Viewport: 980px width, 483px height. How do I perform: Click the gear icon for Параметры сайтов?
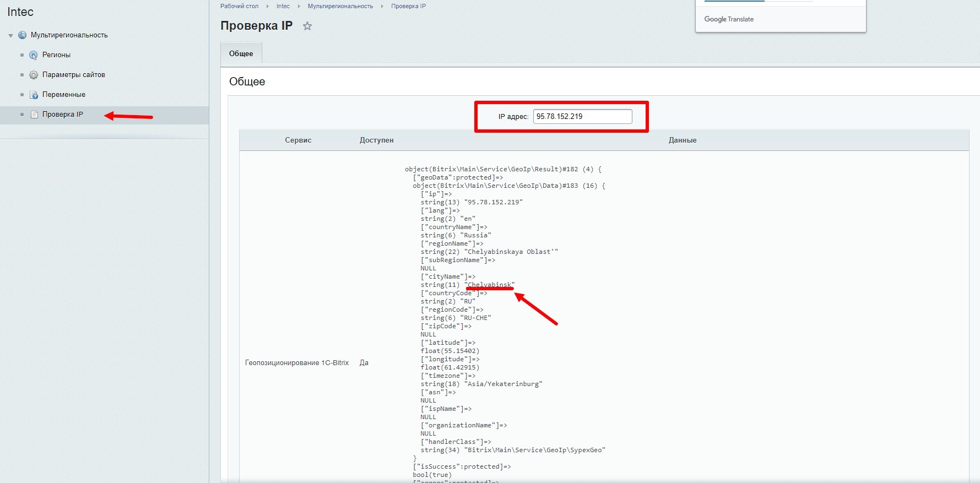pyautogui.click(x=34, y=75)
